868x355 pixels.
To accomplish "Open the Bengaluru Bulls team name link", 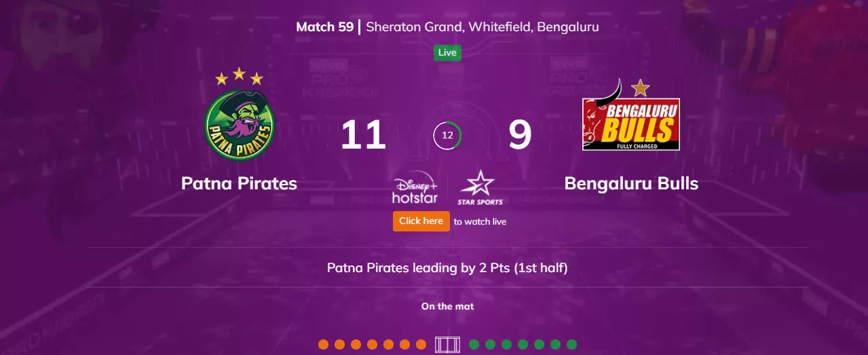I will tap(631, 183).
